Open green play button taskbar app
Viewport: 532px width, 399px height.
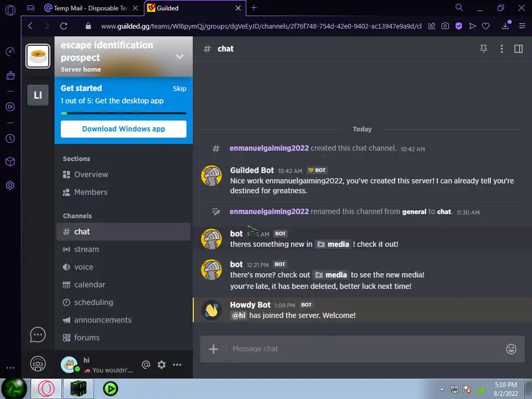[111, 389]
